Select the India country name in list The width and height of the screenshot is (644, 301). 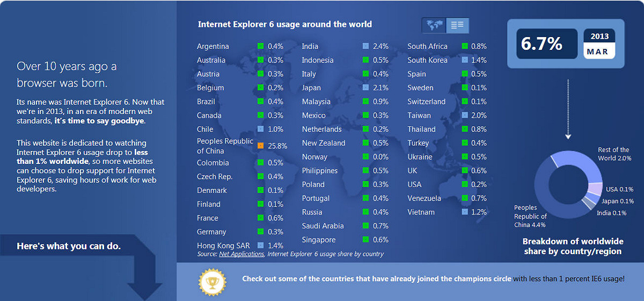coord(310,46)
